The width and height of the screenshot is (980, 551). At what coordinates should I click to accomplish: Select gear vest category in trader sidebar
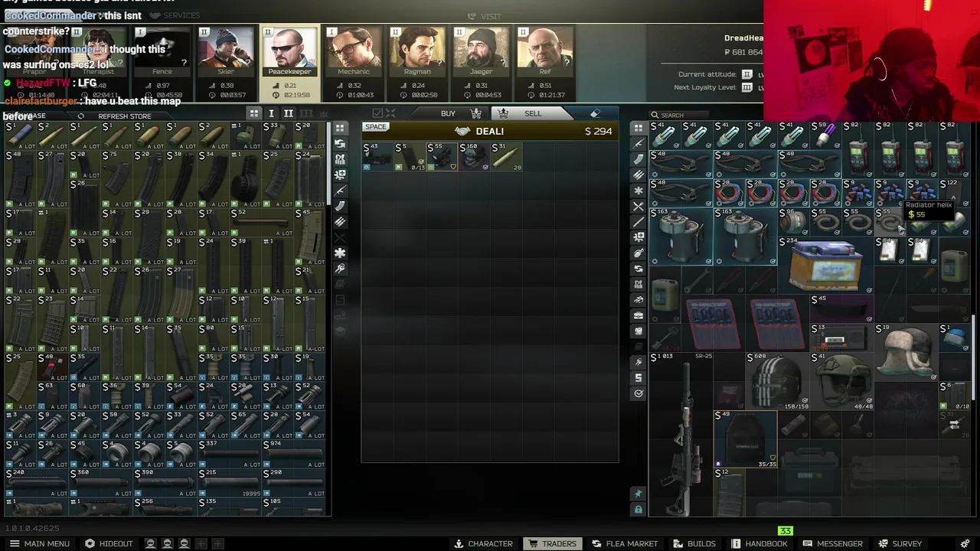pyautogui.click(x=340, y=159)
